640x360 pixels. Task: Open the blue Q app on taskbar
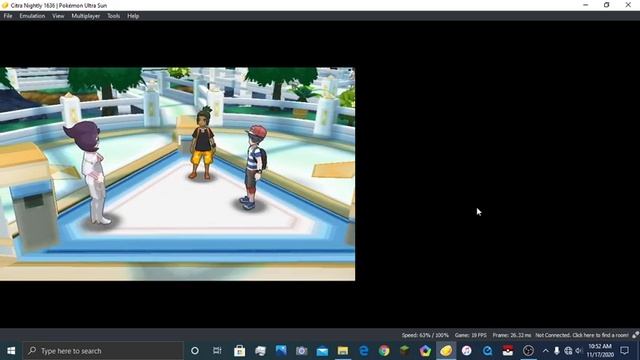point(487,351)
